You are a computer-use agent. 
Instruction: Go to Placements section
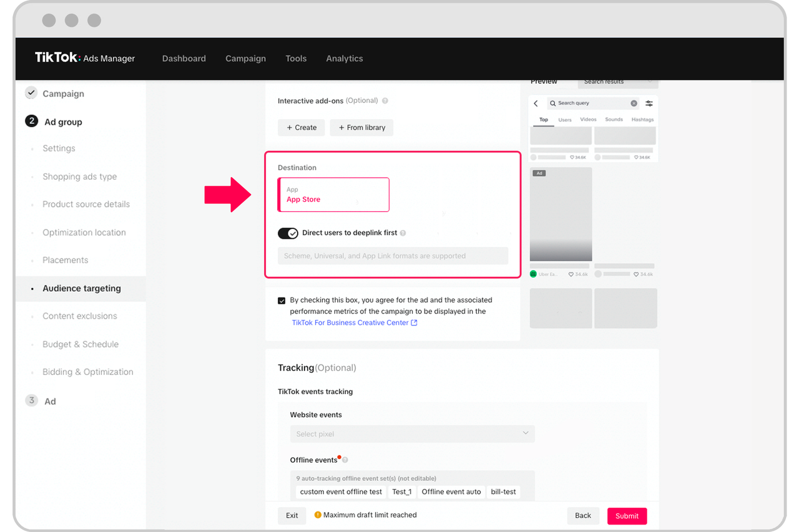(x=66, y=260)
